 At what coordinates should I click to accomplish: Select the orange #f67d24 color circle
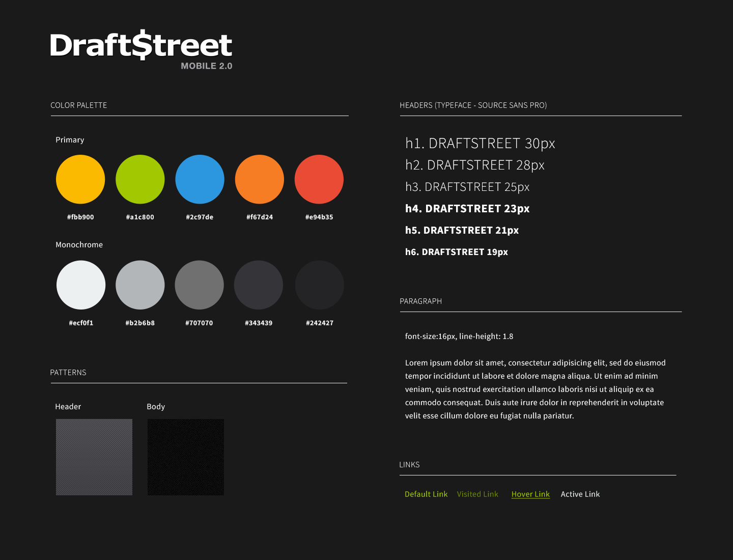coord(260,179)
